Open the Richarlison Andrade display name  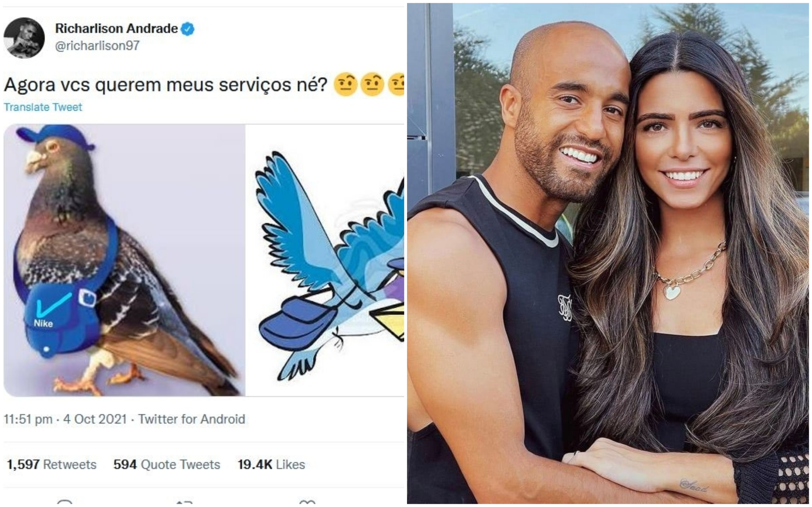click(x=116, y=29)
